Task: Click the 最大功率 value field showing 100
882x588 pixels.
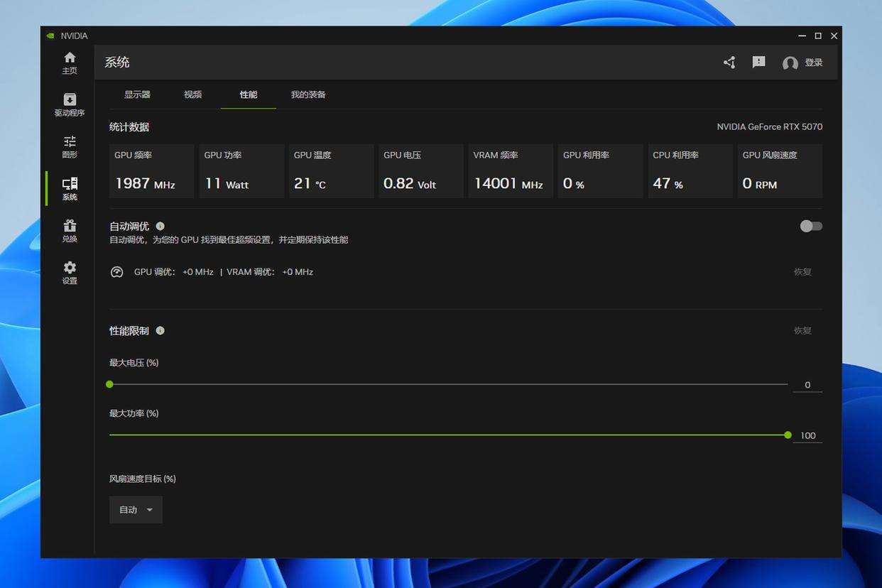Action: (807, 435)
